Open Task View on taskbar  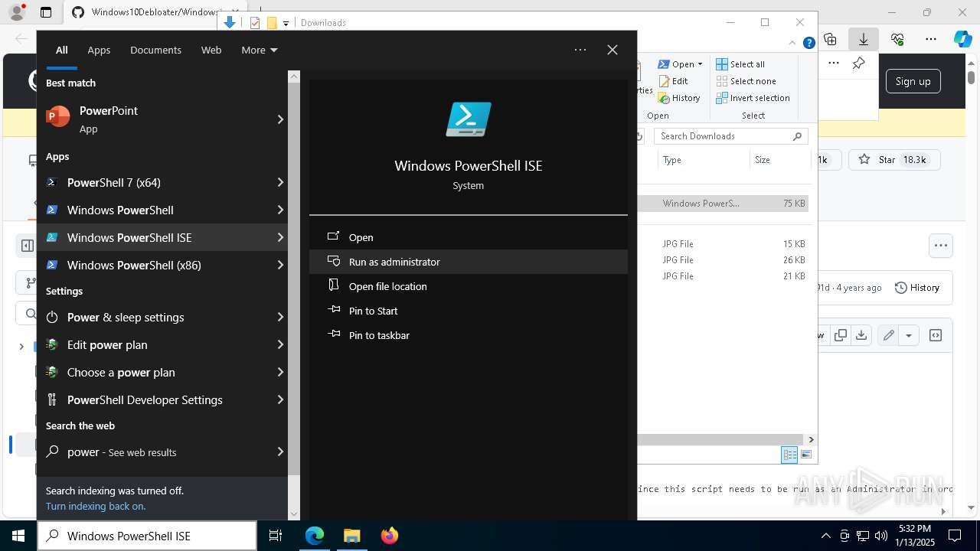click(276, 536)
